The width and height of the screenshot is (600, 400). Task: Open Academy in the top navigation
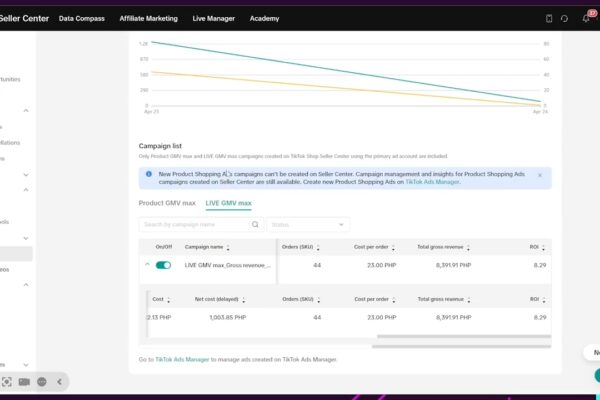click(x=264, y=18)
